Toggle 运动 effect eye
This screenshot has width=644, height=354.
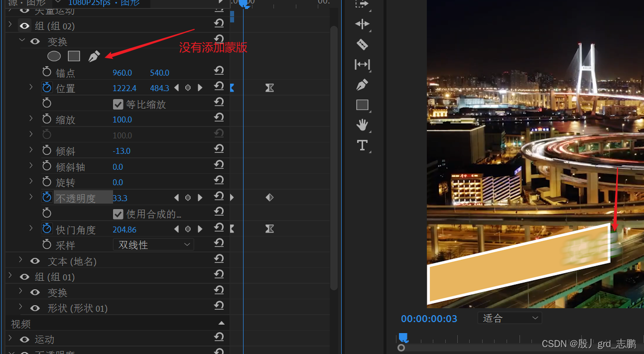(x=24, y=340)
